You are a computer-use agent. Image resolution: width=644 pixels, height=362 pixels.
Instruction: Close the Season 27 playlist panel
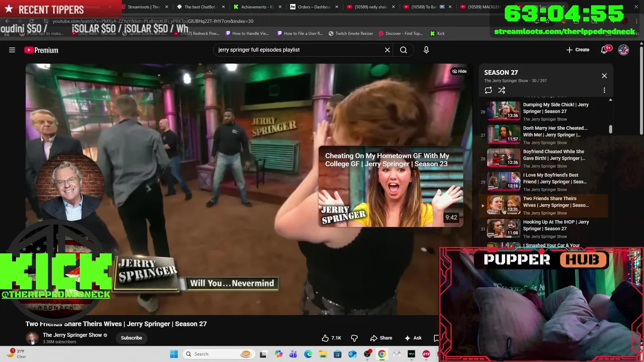point(604,76)
